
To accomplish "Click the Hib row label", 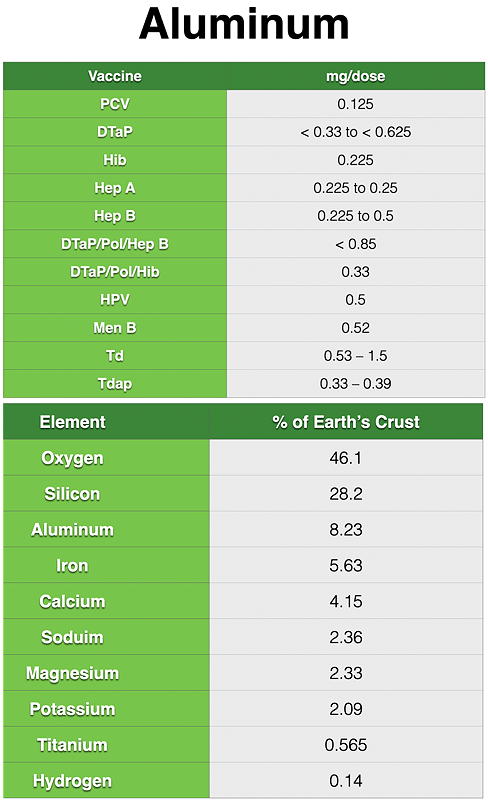I will [x=115, y=160].
